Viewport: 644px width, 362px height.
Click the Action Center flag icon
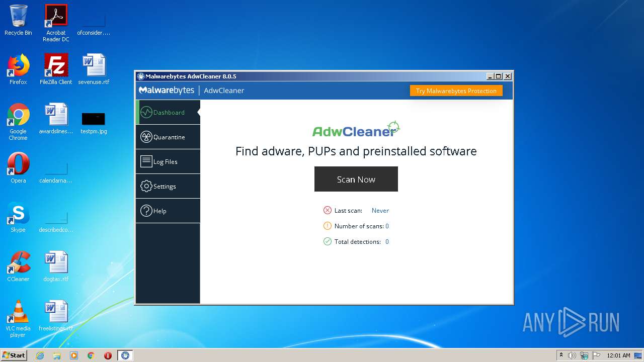[596, 355]
